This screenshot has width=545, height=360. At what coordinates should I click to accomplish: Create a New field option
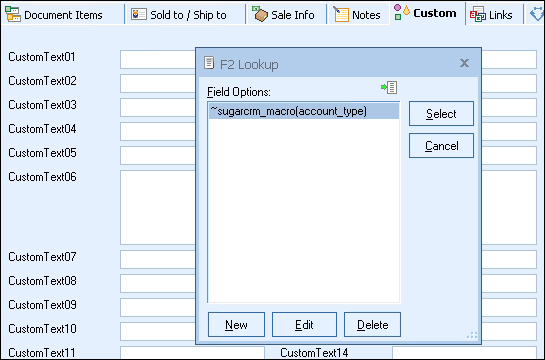[236, 325]
